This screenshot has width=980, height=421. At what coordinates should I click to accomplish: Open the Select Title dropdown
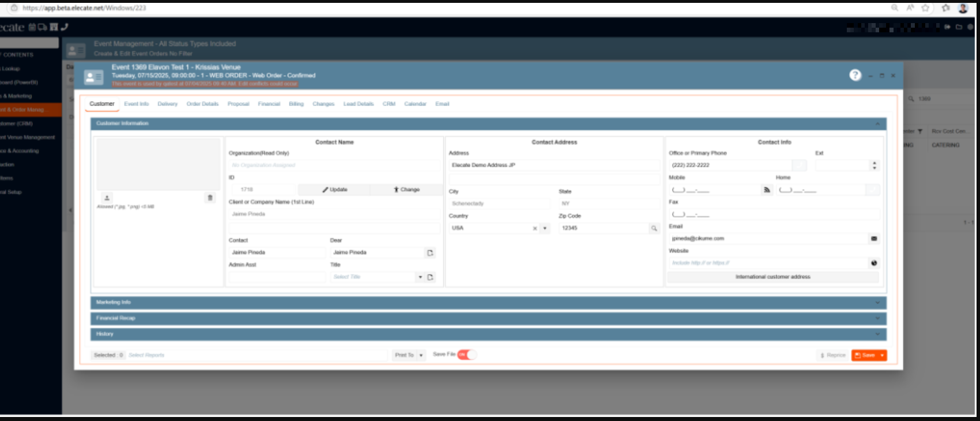[420, 277]
